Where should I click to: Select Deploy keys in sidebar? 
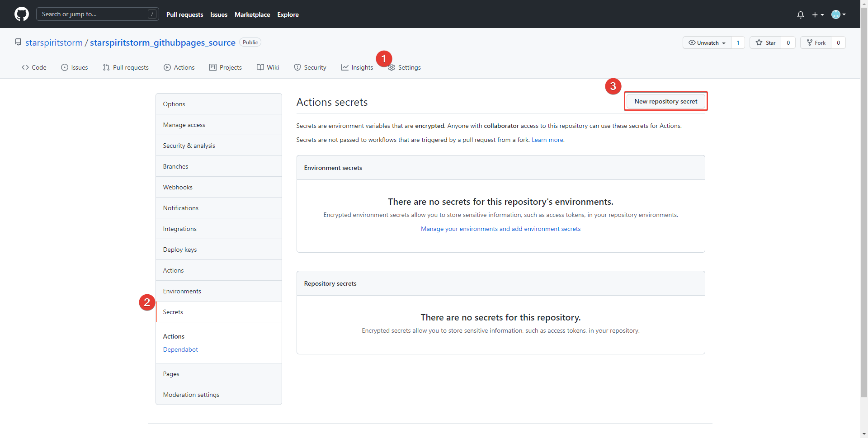[x=219, y=250]
